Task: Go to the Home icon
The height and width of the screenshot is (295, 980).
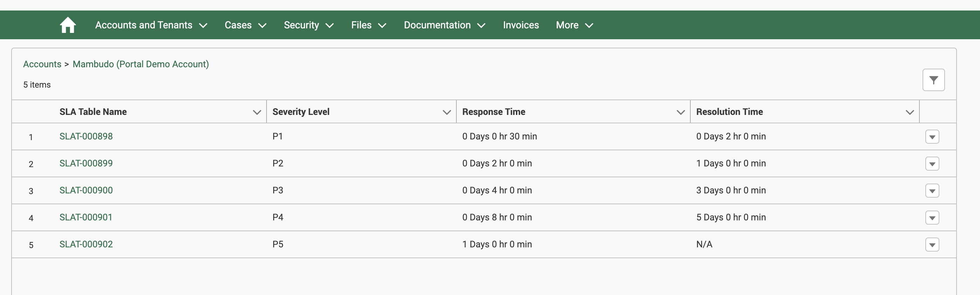Action: (68, 25)
